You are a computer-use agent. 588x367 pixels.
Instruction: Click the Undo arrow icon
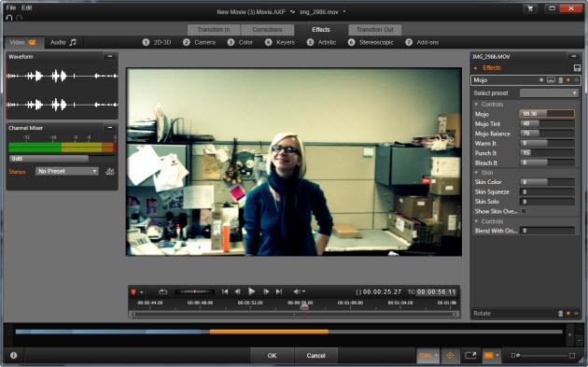[x=9, y=17]
